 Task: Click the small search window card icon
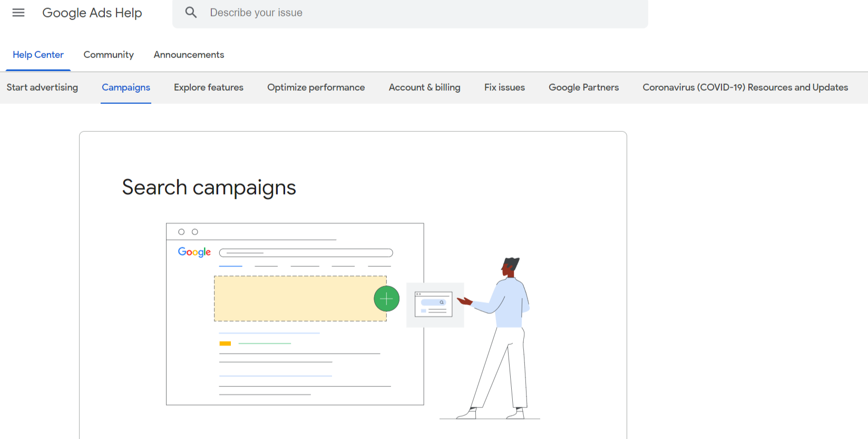click(x=434, y=304)
